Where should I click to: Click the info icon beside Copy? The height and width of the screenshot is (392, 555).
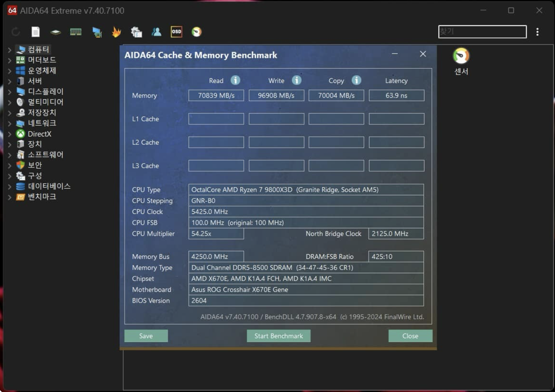(357, 80)
